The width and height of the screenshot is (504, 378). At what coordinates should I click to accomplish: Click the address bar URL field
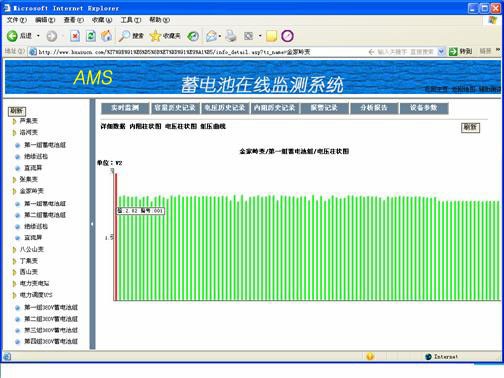(200, 52)
